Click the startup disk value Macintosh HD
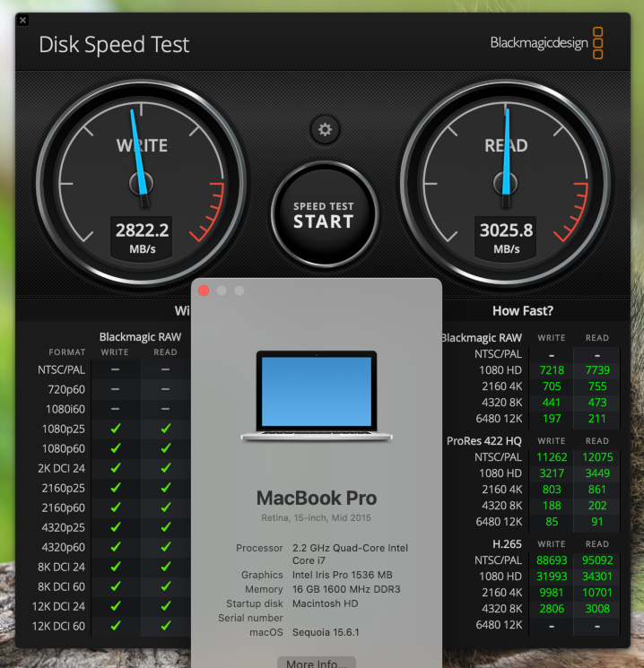Screen dimensions: 644x668 (326, 603)
